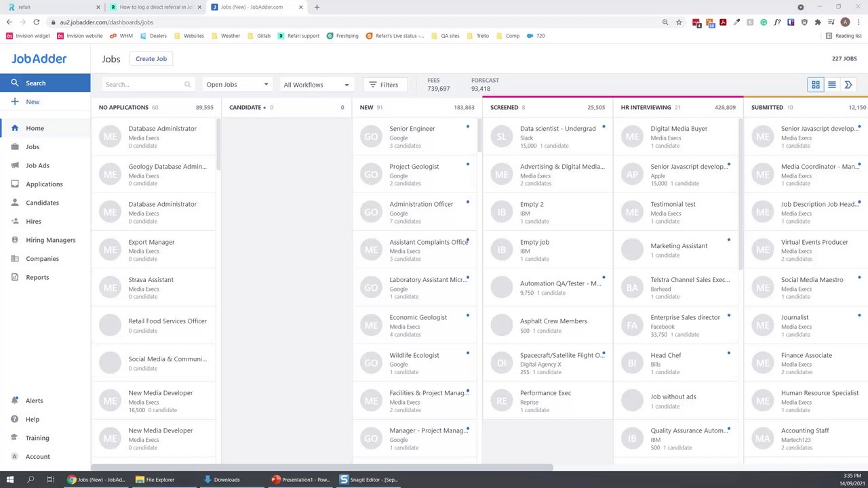Screen dimensions: 868x488
Task: Open a new browser tab
Action: coord(317,7)
